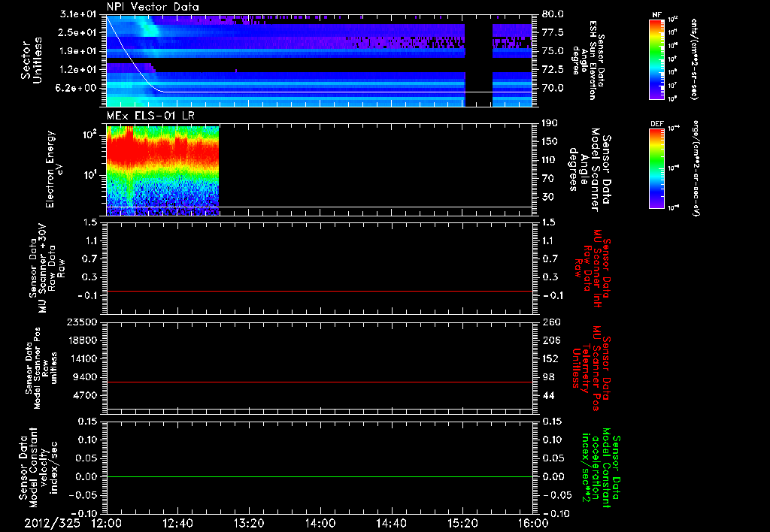Click the 14:40 time axis label

point(391,523)
